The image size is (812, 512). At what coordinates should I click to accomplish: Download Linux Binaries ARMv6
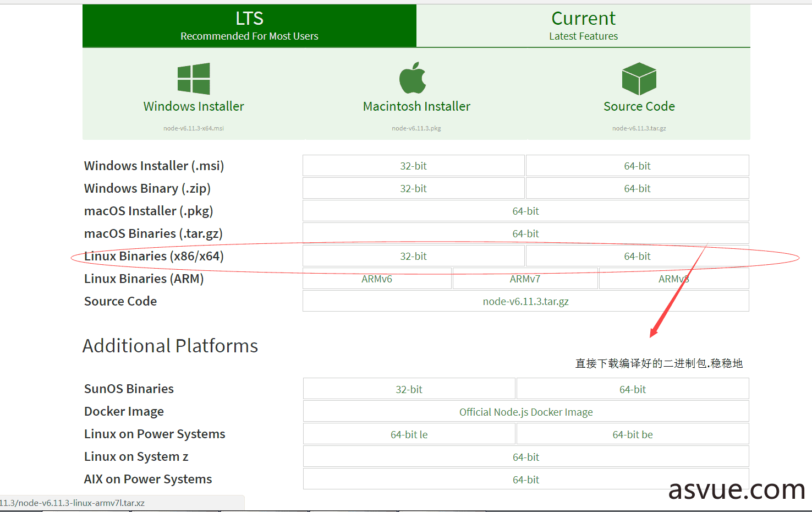pos(377,279)
